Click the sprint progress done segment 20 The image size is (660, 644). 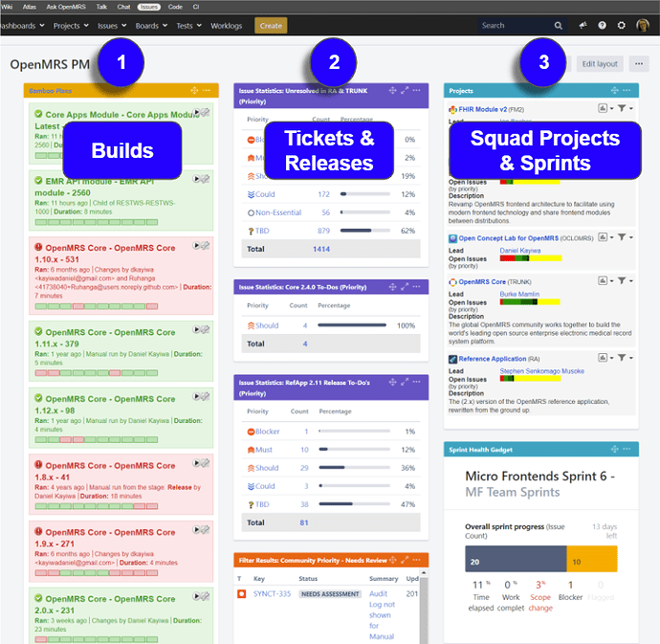click(x=516, y=559)
